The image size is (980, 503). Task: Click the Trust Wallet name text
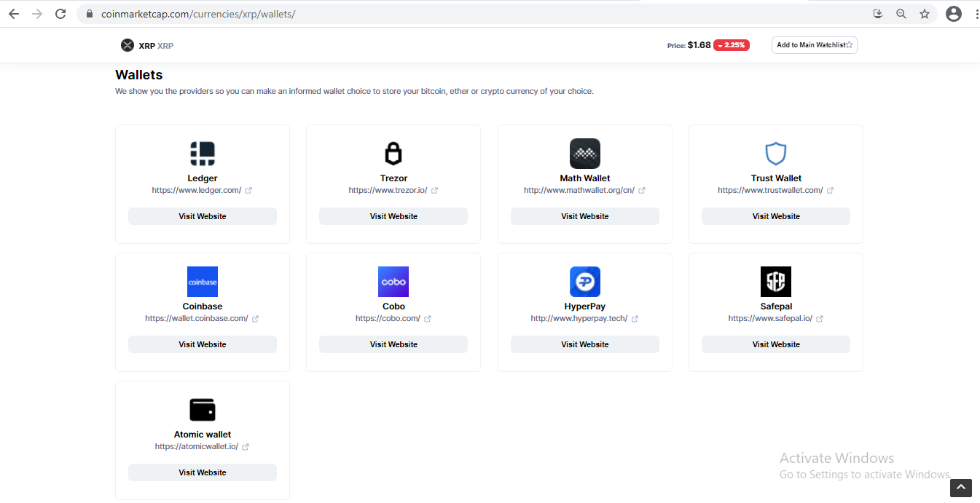(x=776, y=178)
